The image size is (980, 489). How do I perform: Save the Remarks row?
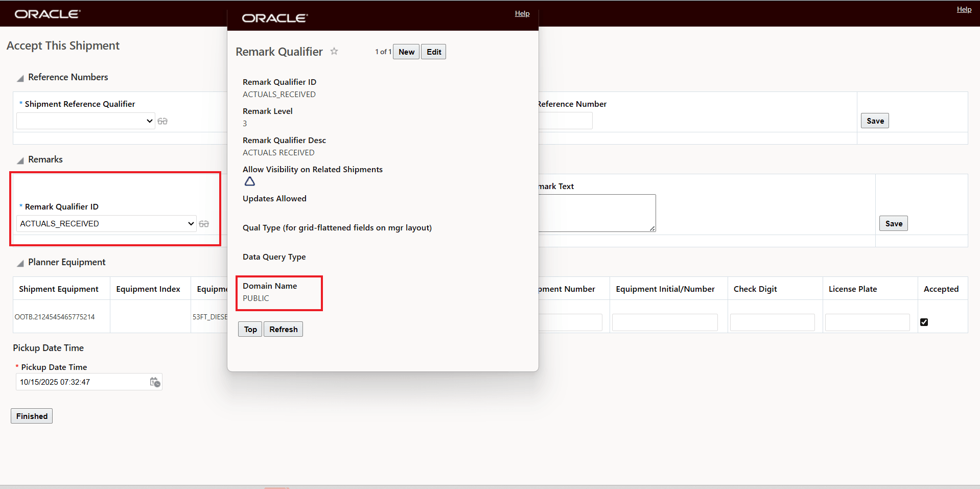[x=894, y=223]
